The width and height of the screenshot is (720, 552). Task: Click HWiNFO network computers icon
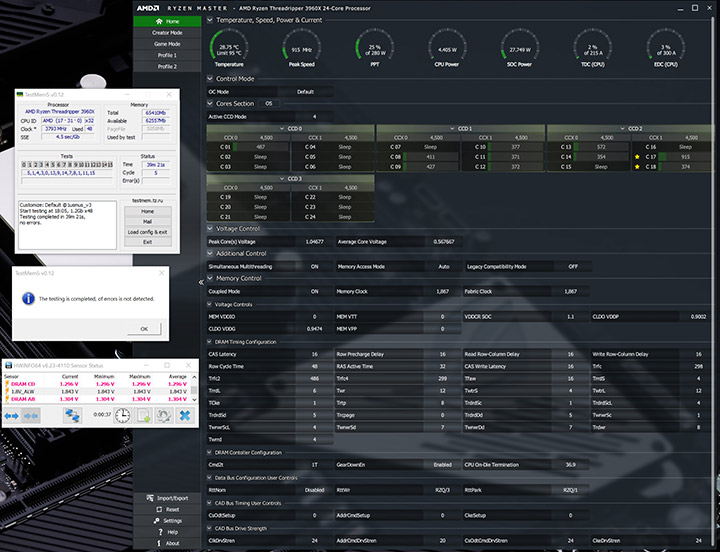coord(72,416)
